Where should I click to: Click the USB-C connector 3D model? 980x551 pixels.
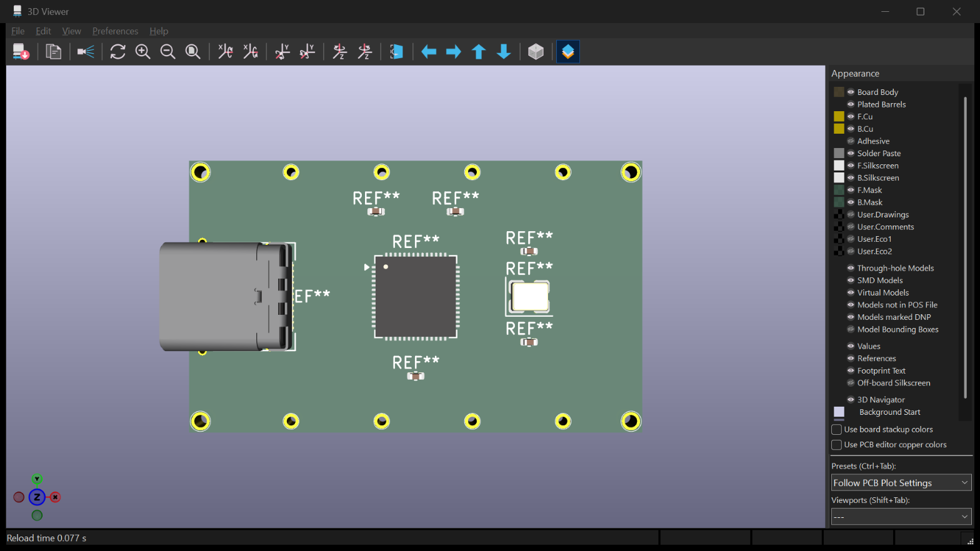click(x=225, y=297)
